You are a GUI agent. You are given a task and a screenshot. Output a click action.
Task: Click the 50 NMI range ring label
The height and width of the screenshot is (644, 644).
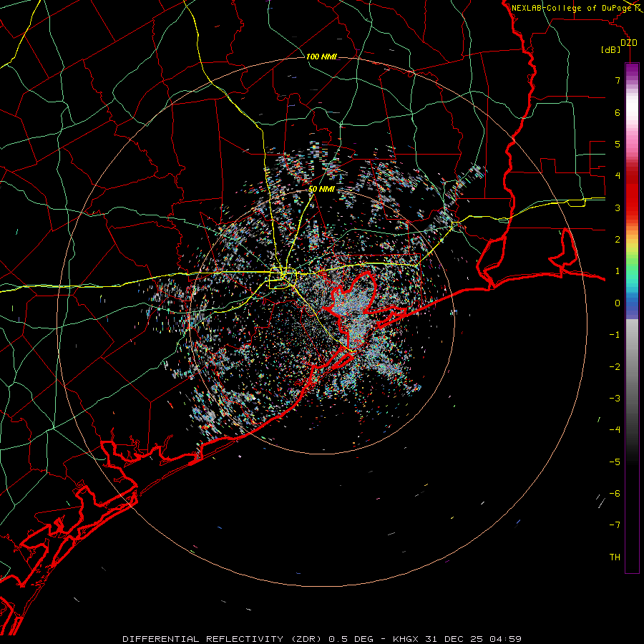(321, 189)
